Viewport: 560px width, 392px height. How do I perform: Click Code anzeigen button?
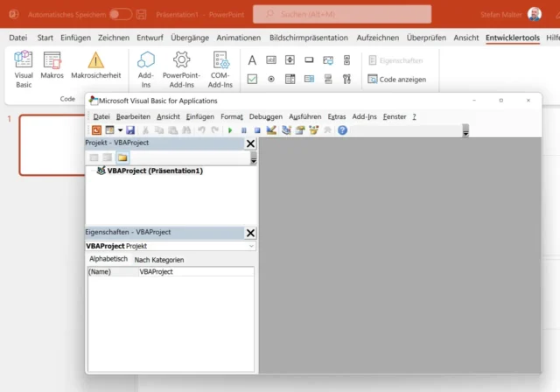(396, 79)
